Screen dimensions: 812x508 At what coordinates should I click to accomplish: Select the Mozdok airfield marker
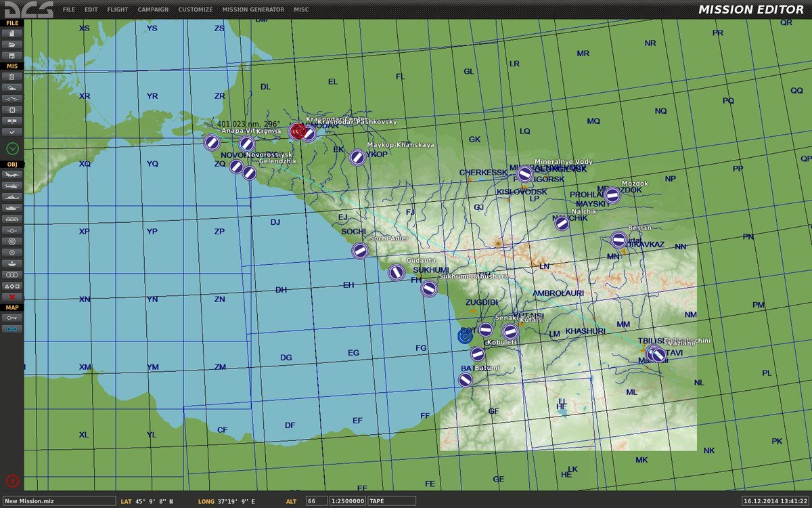[612, 195]
